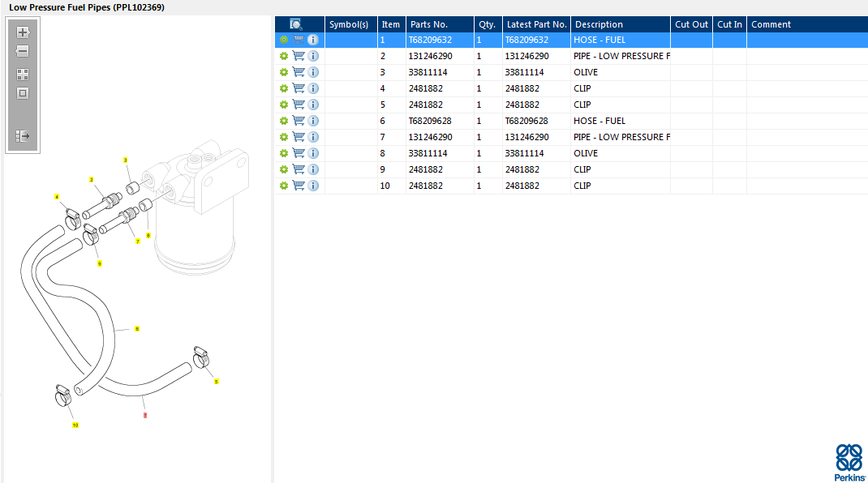This screenshot has width=868, height=483.
Task: Add item 10 CLIP to cart
Action: click(299, 186)
